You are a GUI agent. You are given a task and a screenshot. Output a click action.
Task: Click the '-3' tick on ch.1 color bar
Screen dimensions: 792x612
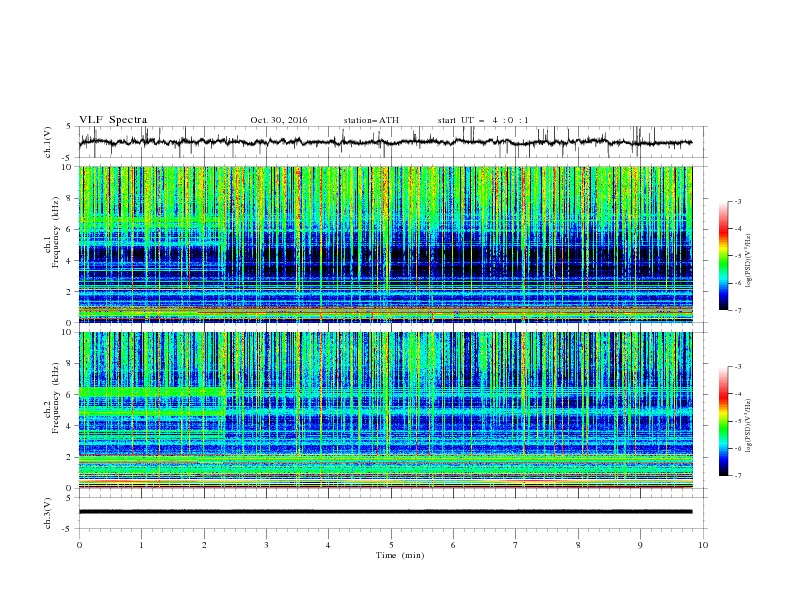[x=738, y=201]
